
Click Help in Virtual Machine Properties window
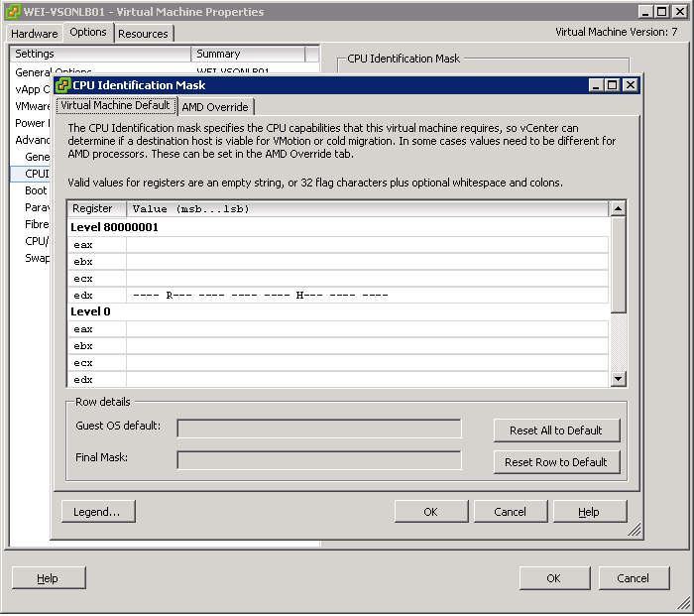coord(49,578)
